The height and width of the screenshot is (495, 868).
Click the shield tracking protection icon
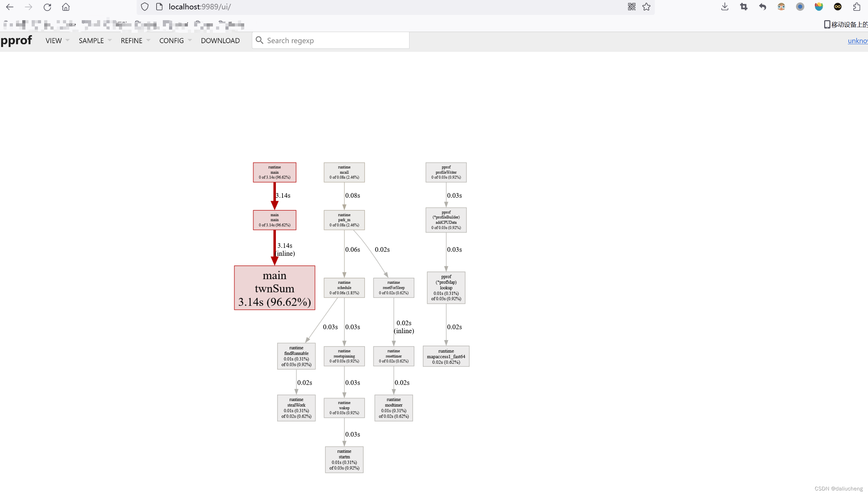(x=145, y=7)
